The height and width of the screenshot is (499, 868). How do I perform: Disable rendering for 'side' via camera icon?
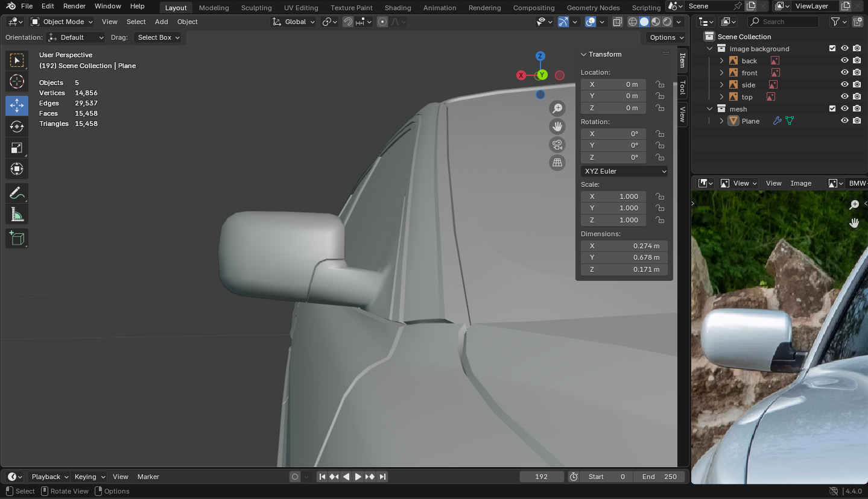(857, 85)
